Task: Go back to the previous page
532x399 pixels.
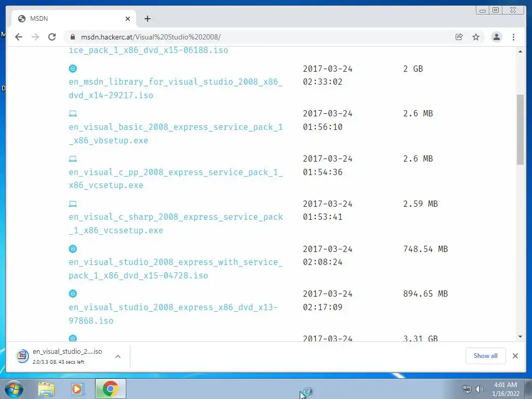Action: coord(19,37)
